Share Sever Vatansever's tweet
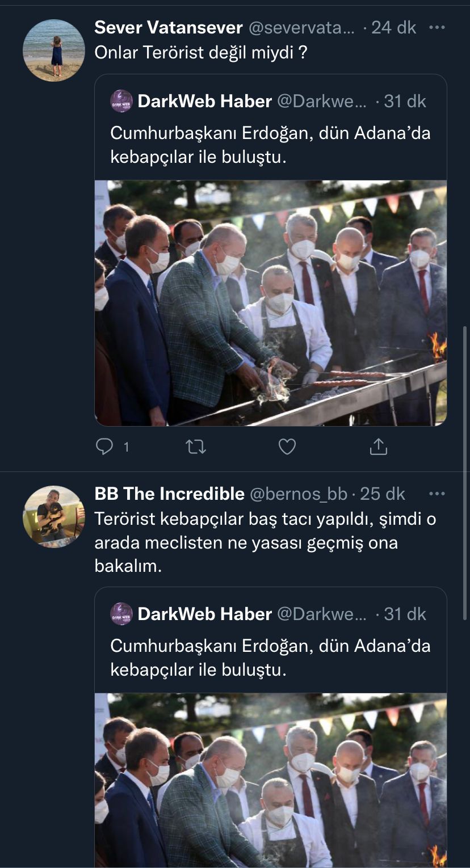 coord(378,447)
